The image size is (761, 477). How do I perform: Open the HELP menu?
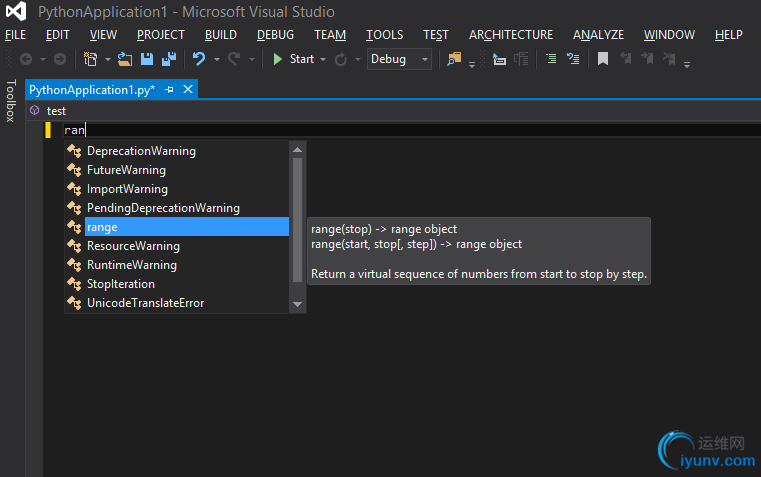[x=728, y=35]
